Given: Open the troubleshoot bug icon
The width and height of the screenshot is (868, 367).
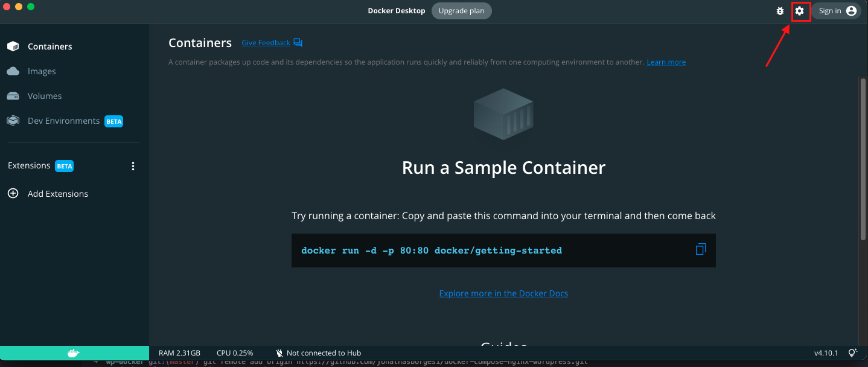Looking at the screenshot, I should (x=780, y=11).
